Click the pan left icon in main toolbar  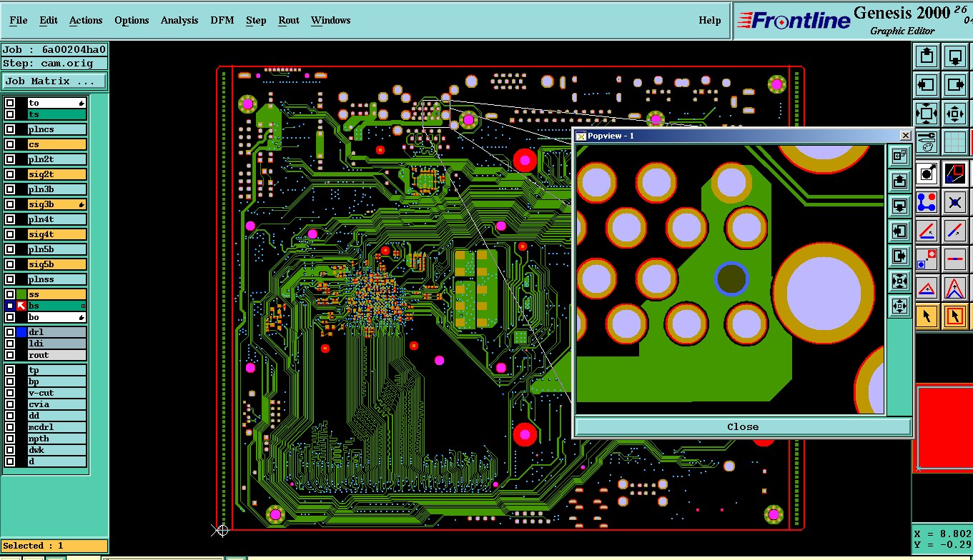[927, 84]
